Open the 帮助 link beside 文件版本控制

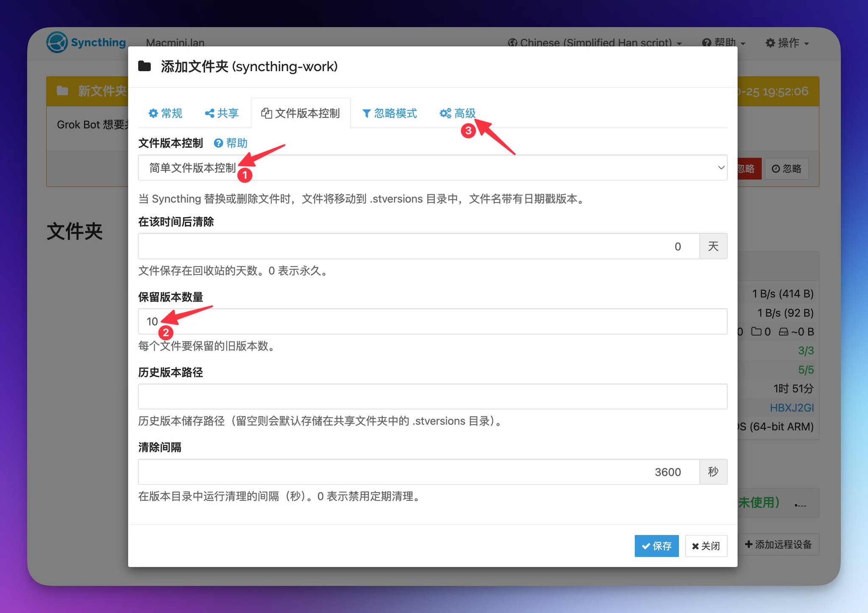(231, 143)
